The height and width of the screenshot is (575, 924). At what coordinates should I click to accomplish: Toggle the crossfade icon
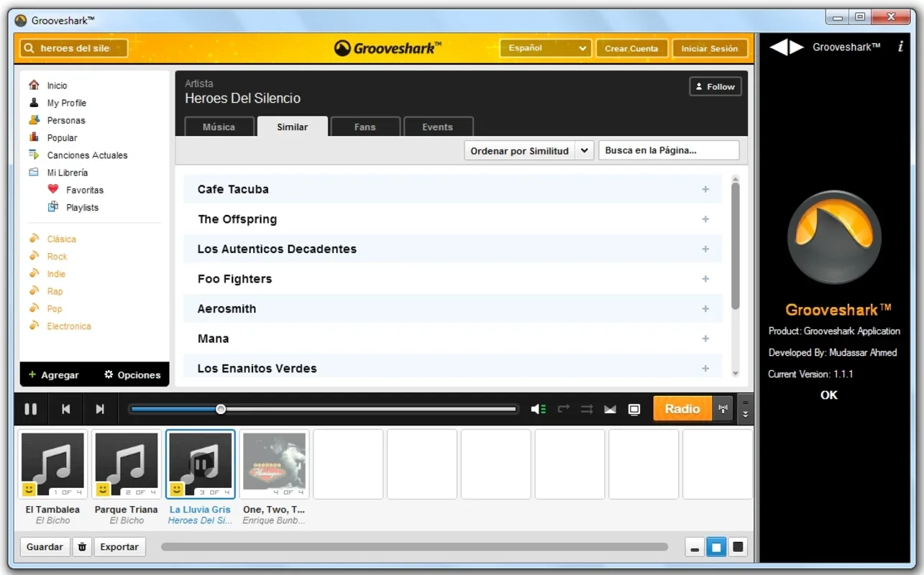point(610,409)
